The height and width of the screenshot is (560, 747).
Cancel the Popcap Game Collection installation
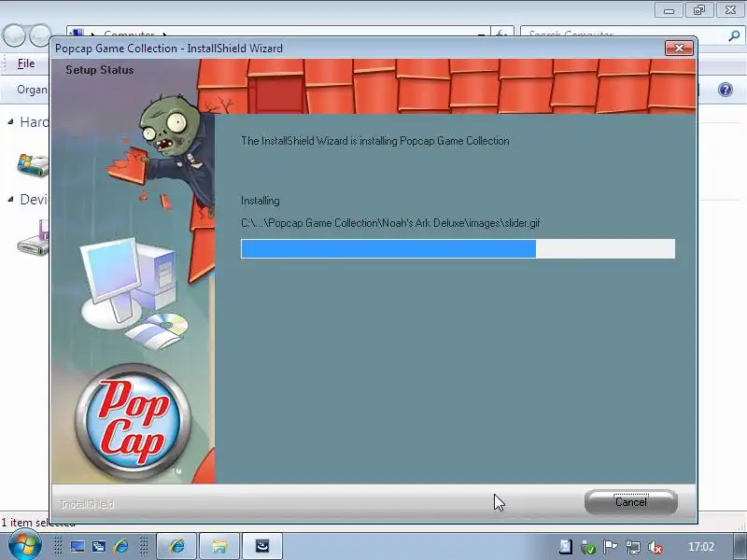[x=631, y=502]
